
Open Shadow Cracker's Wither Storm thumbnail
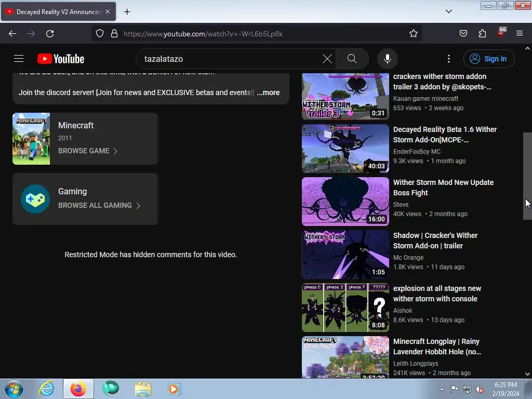(x=345, y=255)
